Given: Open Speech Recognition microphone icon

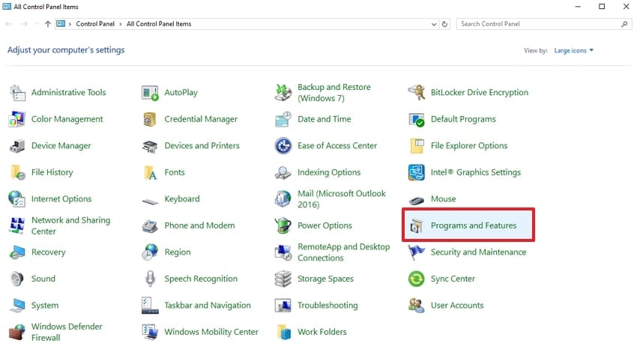Looking at the screenshot, I should (x=151, y=279).
